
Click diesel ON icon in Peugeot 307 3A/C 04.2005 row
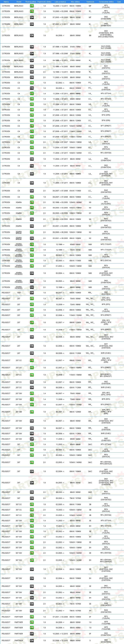[32, 483]
